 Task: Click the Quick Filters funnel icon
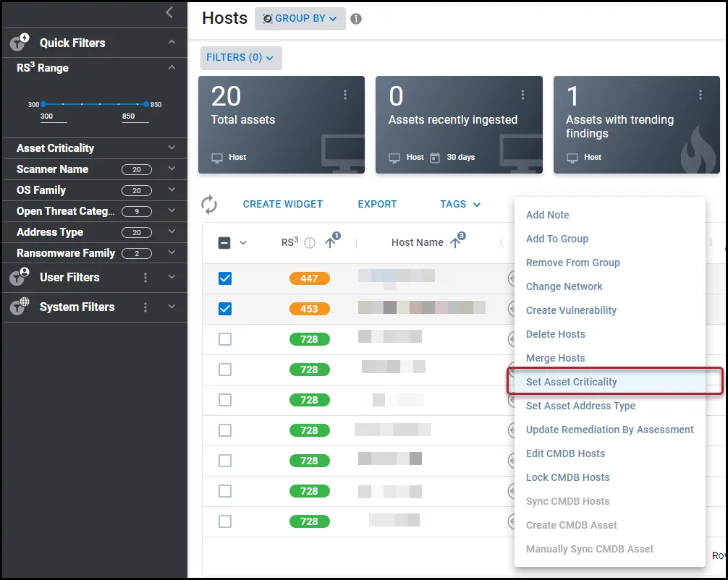[x=20, y=42]
